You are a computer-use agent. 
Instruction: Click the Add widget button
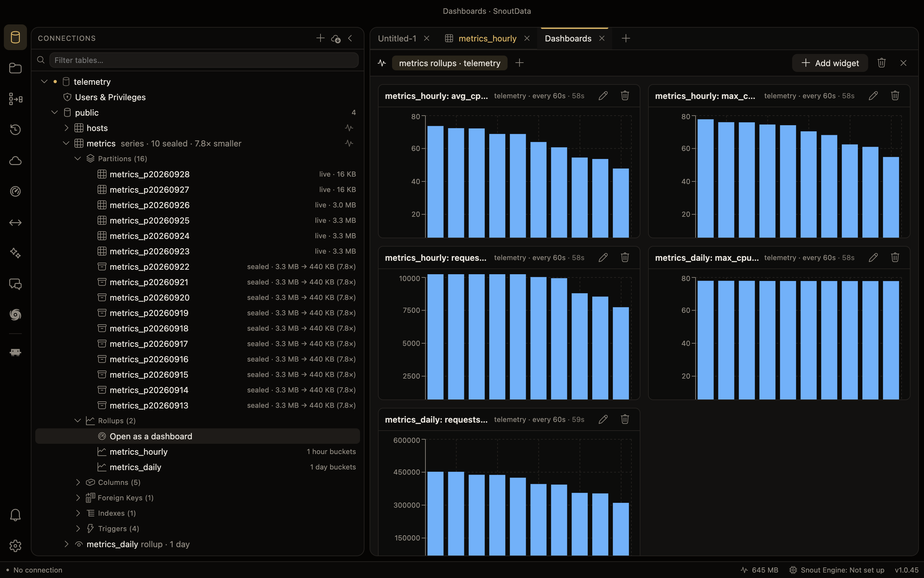point(830,63)
